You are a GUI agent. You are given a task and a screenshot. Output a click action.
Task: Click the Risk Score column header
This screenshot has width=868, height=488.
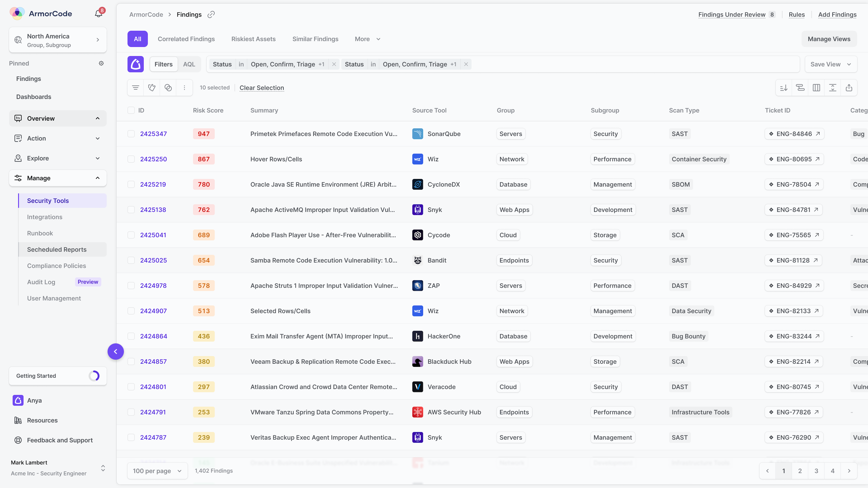tap(208, 110)
